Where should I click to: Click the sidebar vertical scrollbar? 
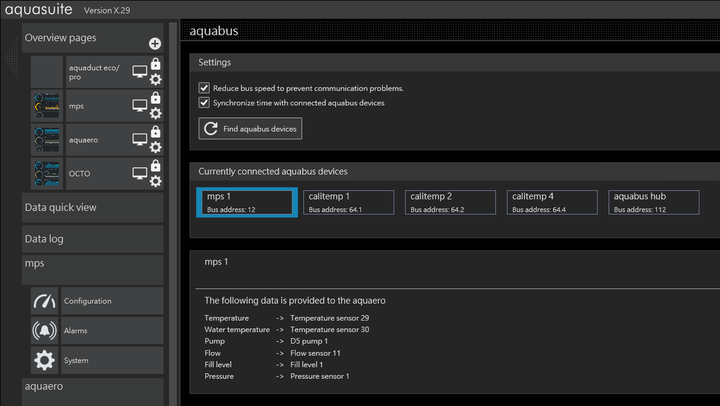coord(173,214)
